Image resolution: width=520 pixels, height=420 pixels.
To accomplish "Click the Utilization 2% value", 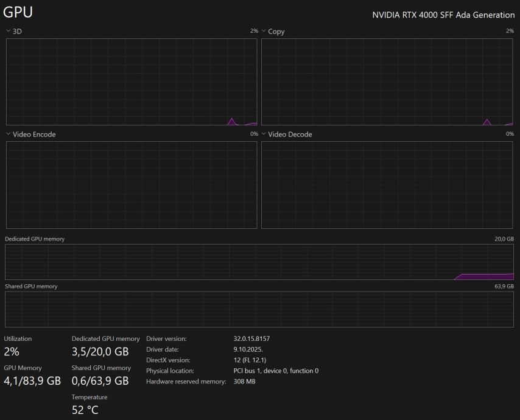I will coord(12,352).
